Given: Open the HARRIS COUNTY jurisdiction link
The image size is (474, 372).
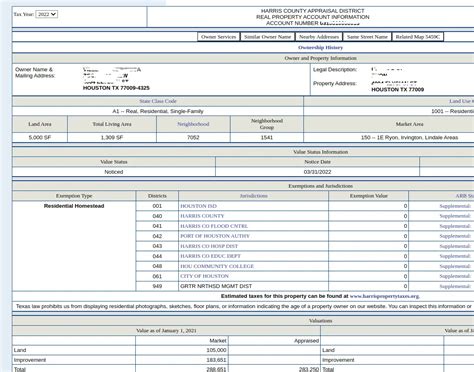Looking at the screenshot, I should click(202, 216).
